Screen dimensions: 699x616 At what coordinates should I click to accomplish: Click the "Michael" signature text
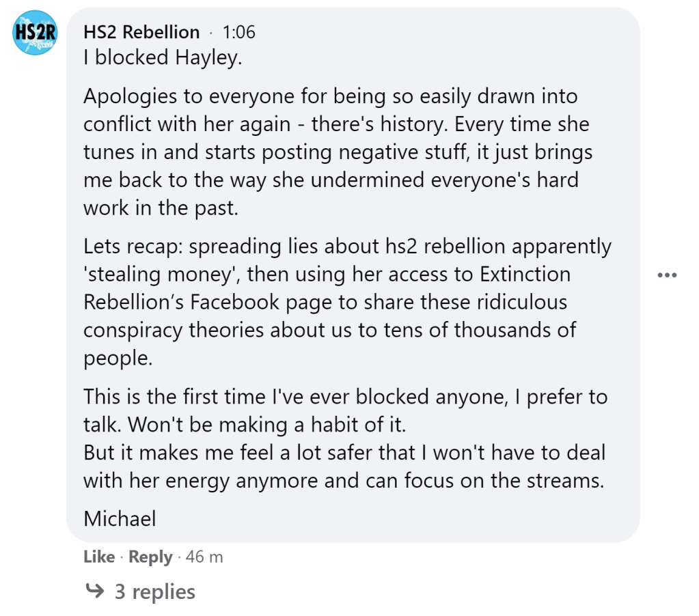[x=120, y=518]
